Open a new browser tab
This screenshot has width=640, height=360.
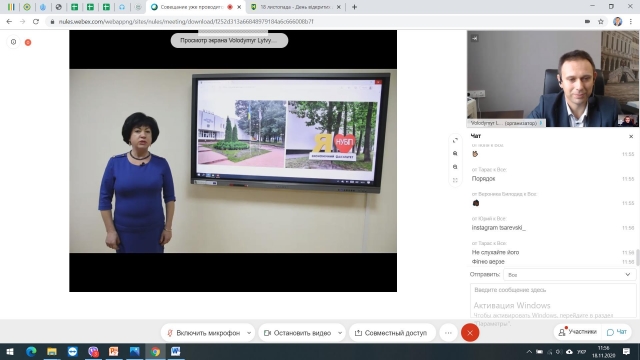(x=354, y=7)
